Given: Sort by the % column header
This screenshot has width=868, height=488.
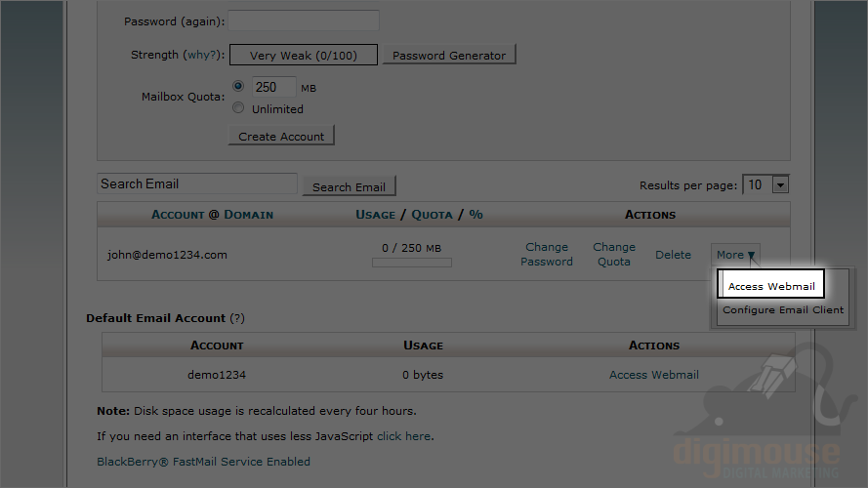Looking at the screenshot, I should point(476,215).
